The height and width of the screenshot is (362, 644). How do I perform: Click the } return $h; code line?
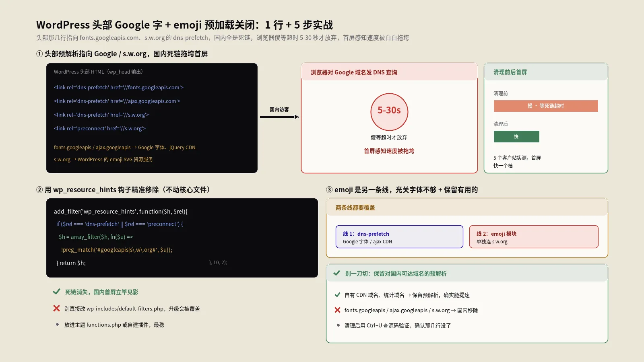[71, 263]
